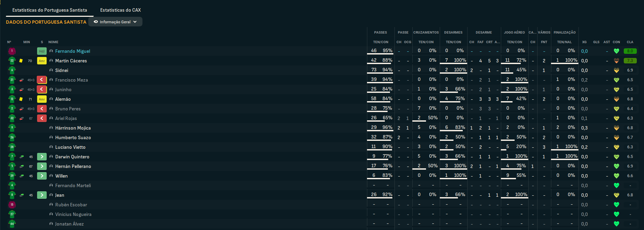
Task: Sort by the GLS column header
Action: tap(596, 42)
